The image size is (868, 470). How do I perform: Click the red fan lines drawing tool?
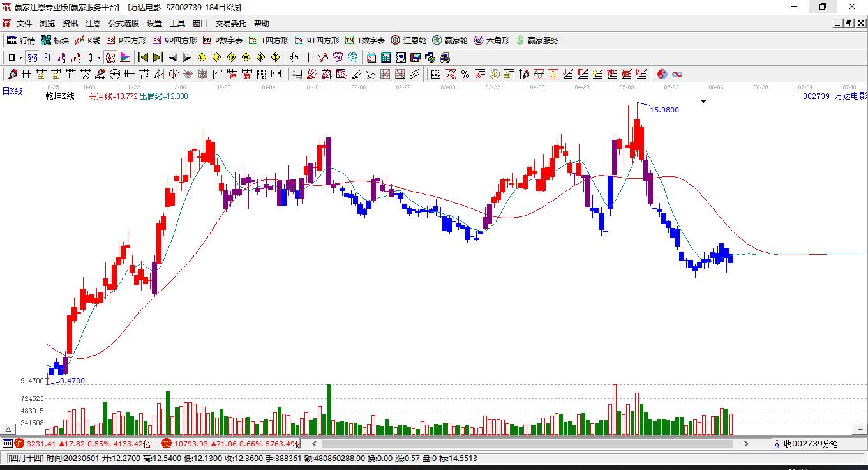pyautogui.click(x=312, y=74)
